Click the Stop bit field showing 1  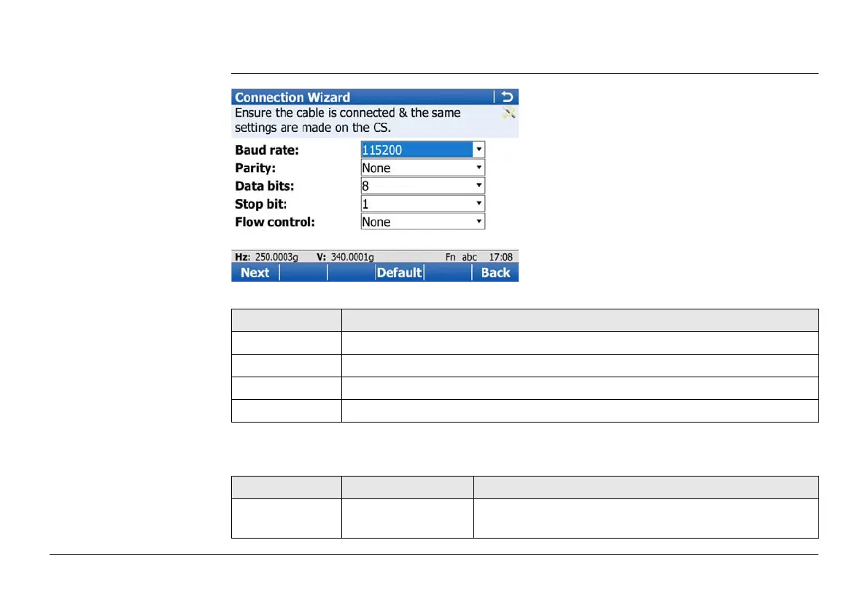[x=423, y=203]
